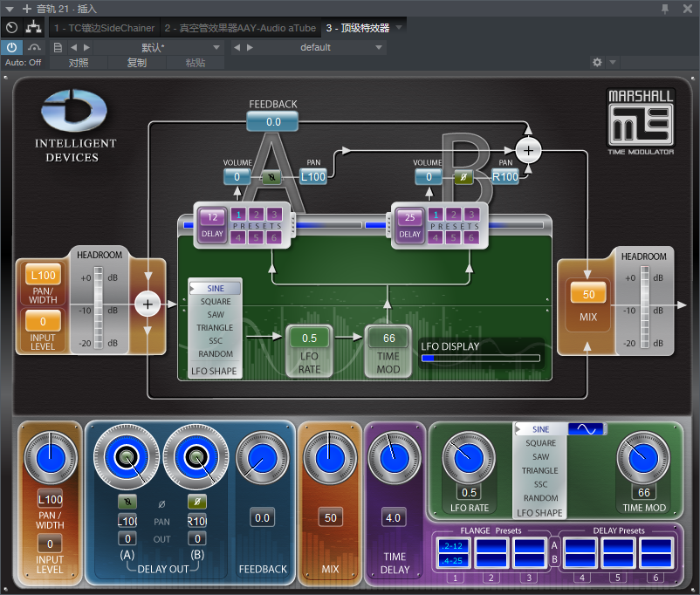Pin the plugin window

point(665,9)
